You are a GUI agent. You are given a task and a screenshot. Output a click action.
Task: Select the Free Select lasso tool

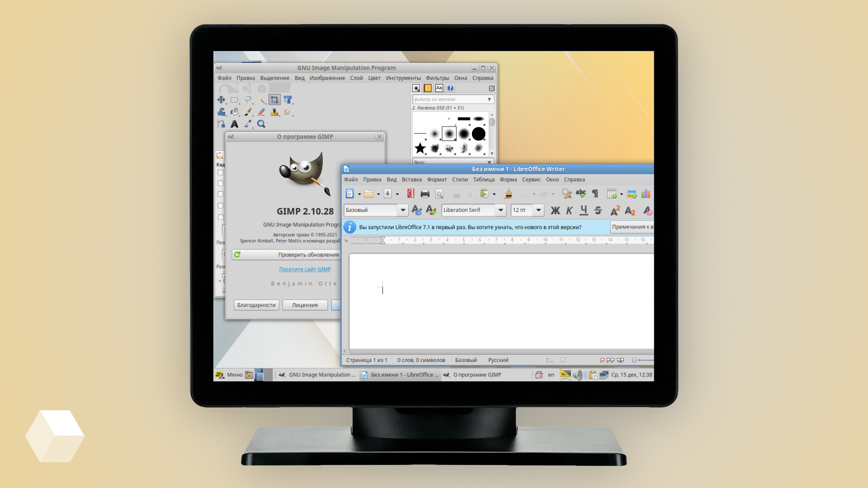coord(248,100)
